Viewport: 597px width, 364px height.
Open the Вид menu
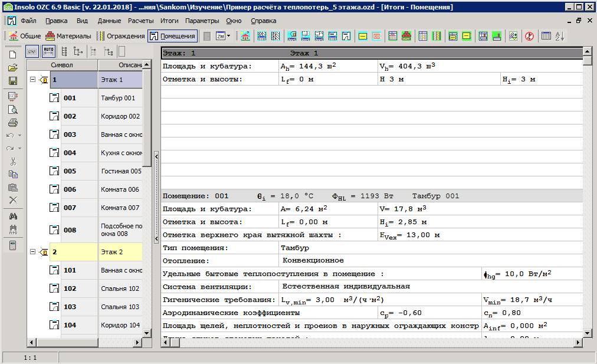82,21
